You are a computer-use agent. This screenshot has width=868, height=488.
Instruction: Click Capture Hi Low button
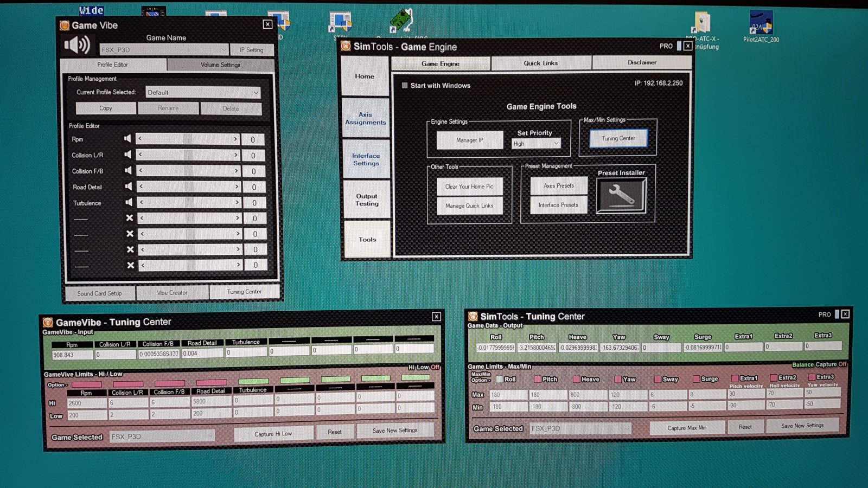tap(273, 434)
